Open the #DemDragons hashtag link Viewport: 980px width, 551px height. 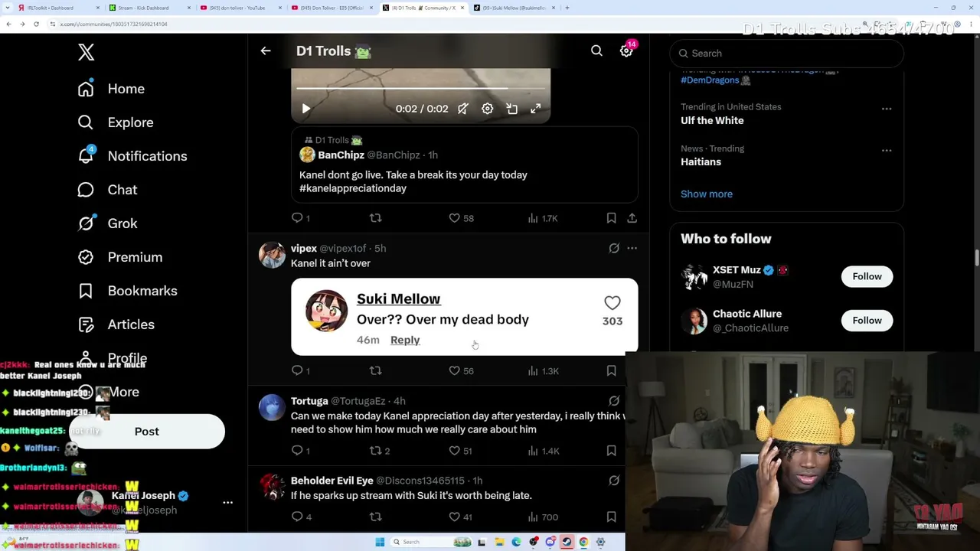pos(710,80)
